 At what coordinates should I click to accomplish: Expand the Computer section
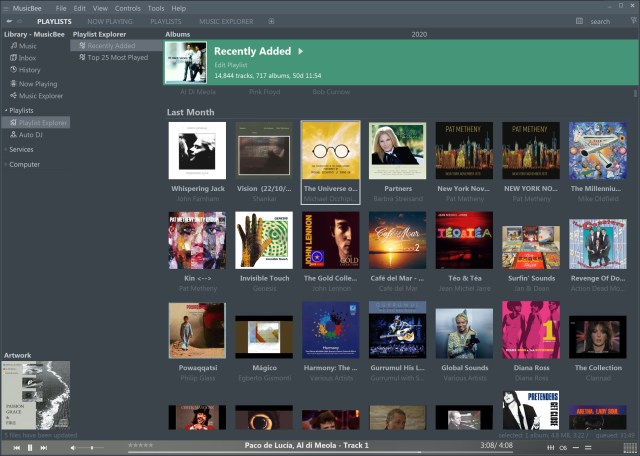click(5, 164)
